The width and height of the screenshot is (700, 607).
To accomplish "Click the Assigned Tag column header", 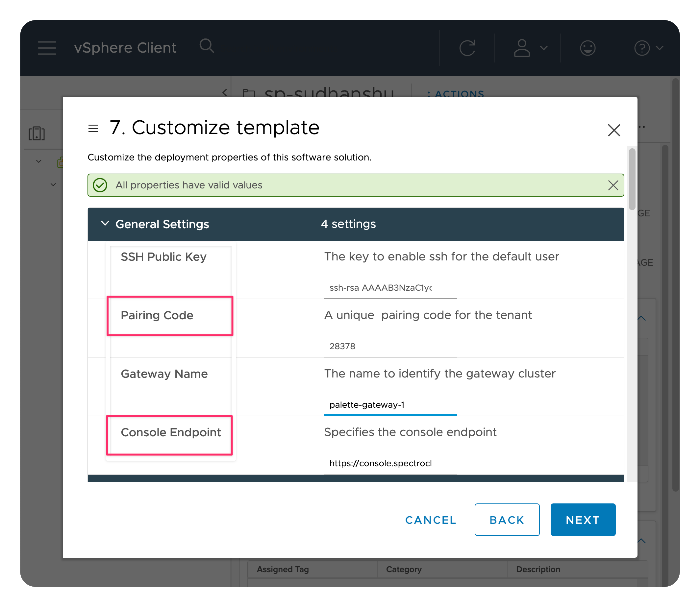I will [283, 570].
